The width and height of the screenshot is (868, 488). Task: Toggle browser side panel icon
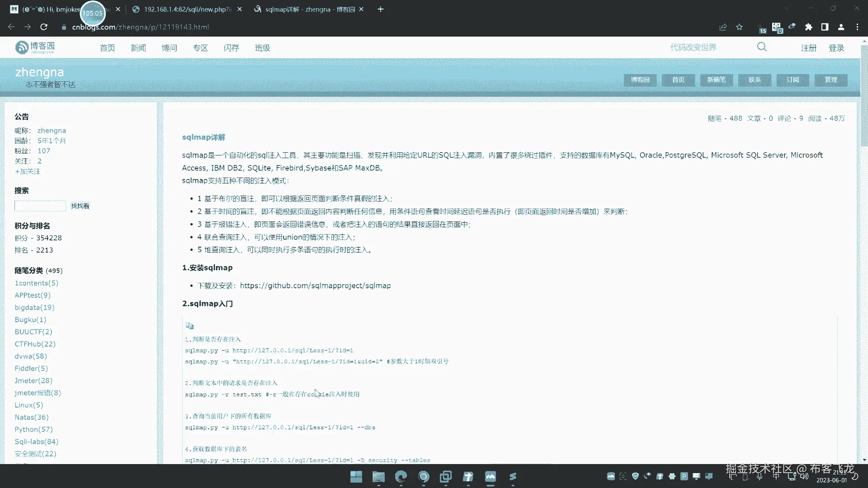click(825, 27)
